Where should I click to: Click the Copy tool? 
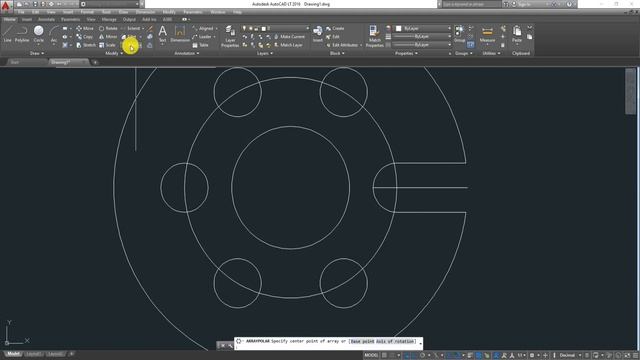(84, 37)
